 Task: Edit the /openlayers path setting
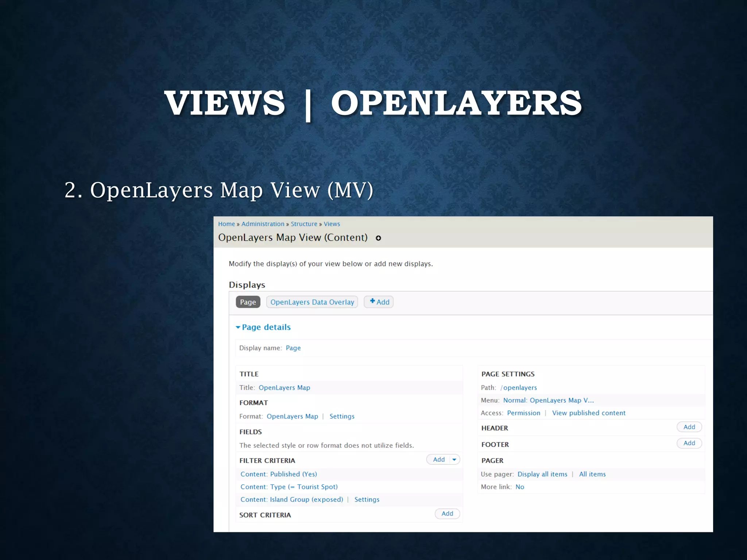pyautogui.click(x=518, y=388)
